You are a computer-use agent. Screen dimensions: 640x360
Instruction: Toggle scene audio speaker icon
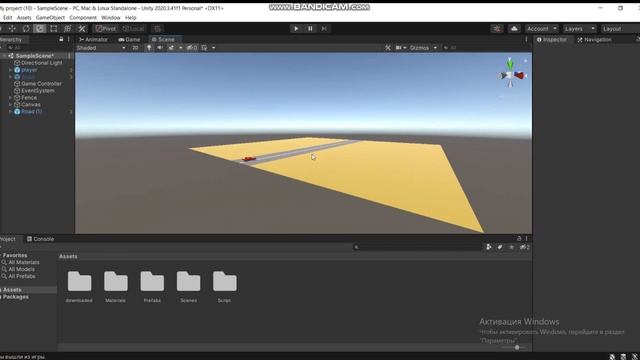[x=160, y=48]
